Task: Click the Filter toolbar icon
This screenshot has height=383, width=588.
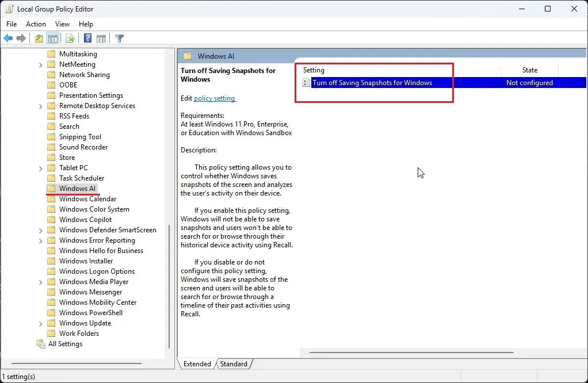Action: point(119,38)
